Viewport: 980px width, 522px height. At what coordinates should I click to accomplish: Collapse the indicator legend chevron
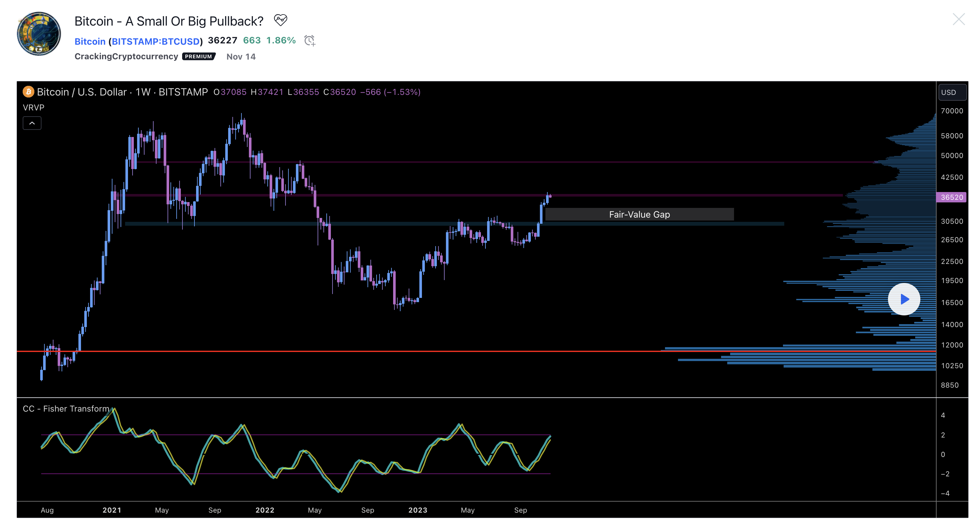coord(32,123)
